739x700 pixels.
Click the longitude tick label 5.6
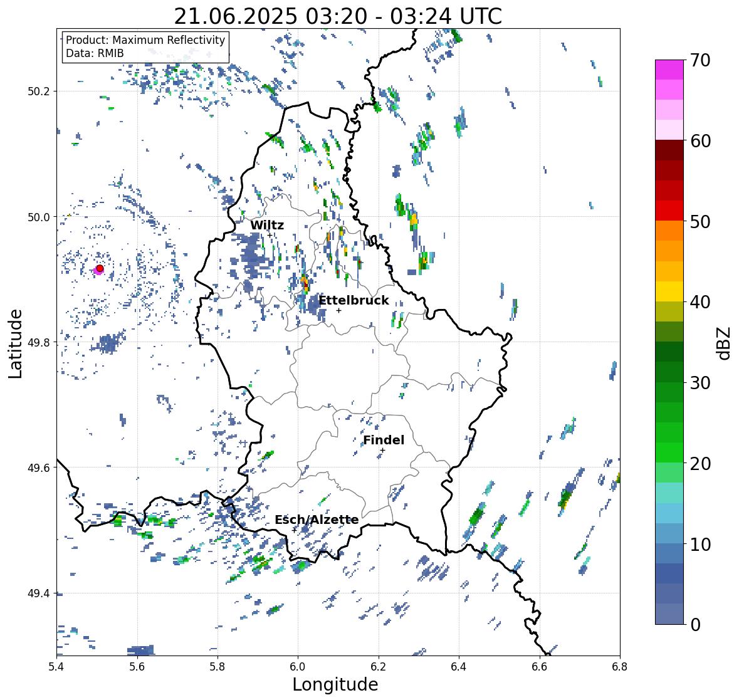[137, 666]
